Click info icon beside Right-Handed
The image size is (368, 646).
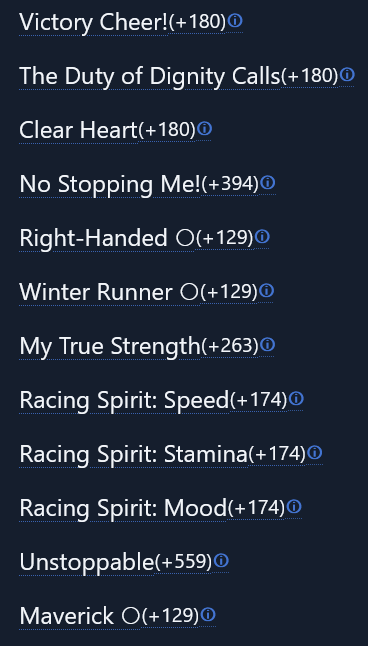pyautogui.click(x=262, y=237)
